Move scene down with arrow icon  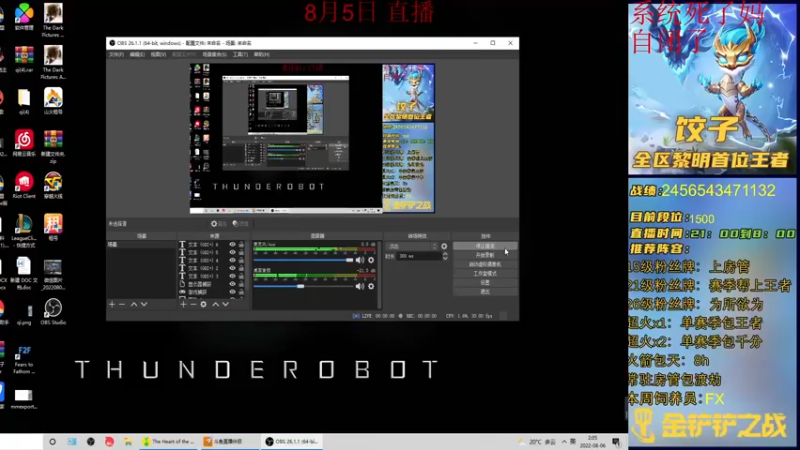(144, 304)
